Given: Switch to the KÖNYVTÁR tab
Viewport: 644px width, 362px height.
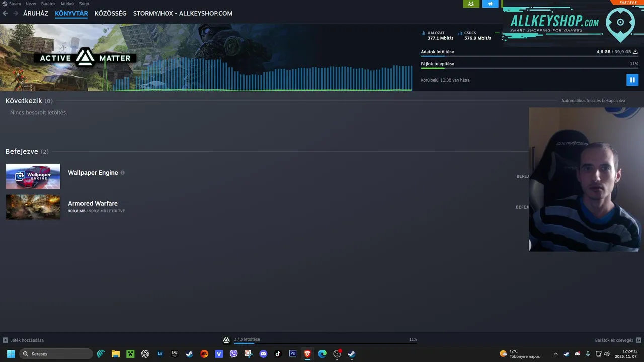Looking at the screenshot, I should 71,14.
